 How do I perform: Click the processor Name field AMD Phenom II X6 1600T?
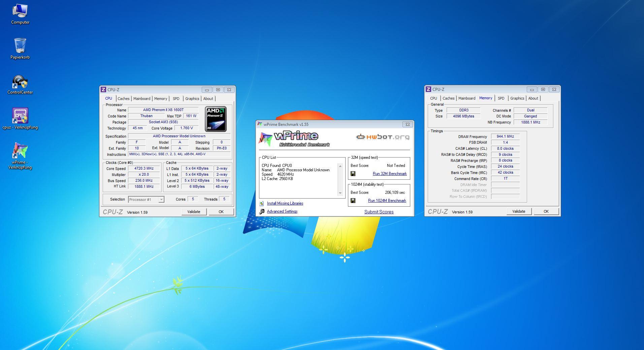(163, 110)
